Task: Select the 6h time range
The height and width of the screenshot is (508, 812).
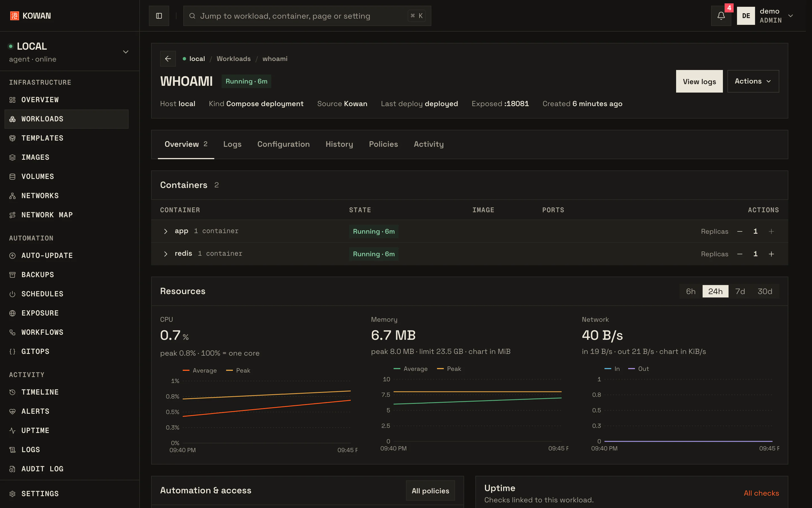Action: (x=690, y=291)
